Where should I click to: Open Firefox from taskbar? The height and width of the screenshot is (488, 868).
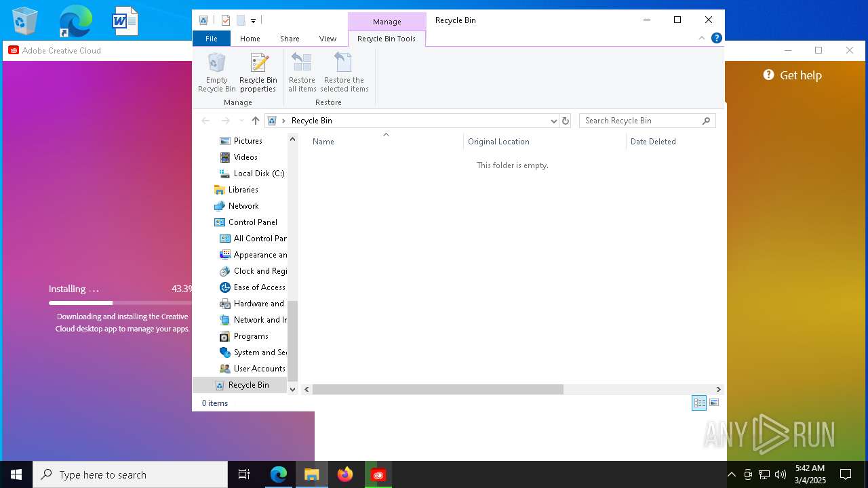point(345,474)
